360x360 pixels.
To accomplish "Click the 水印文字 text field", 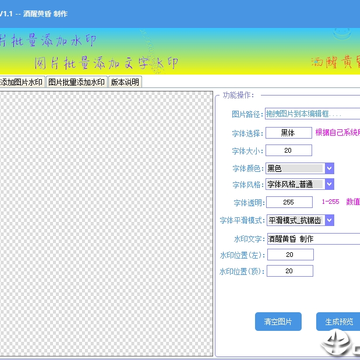I will tap(313, 239).
